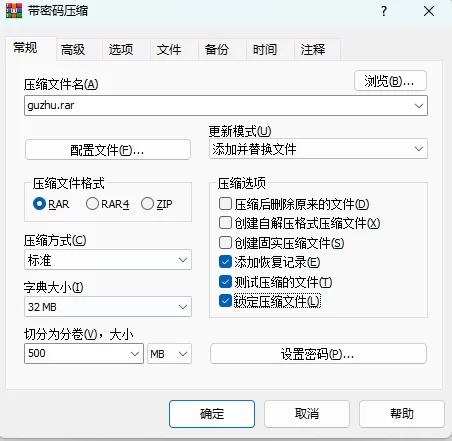The image size is (452, 441).
Task: Open the 字典大小 dropdown showing 32 MB
Action: 108,306
